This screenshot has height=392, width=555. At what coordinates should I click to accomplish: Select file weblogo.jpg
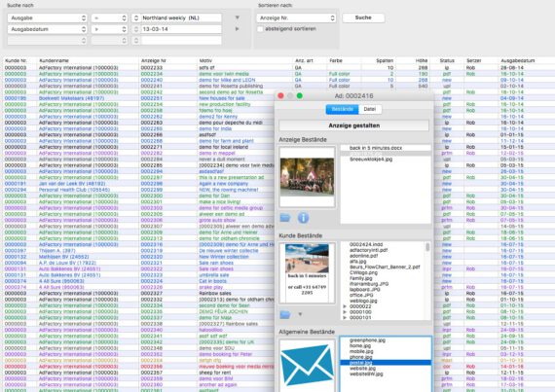pos(363,301)
